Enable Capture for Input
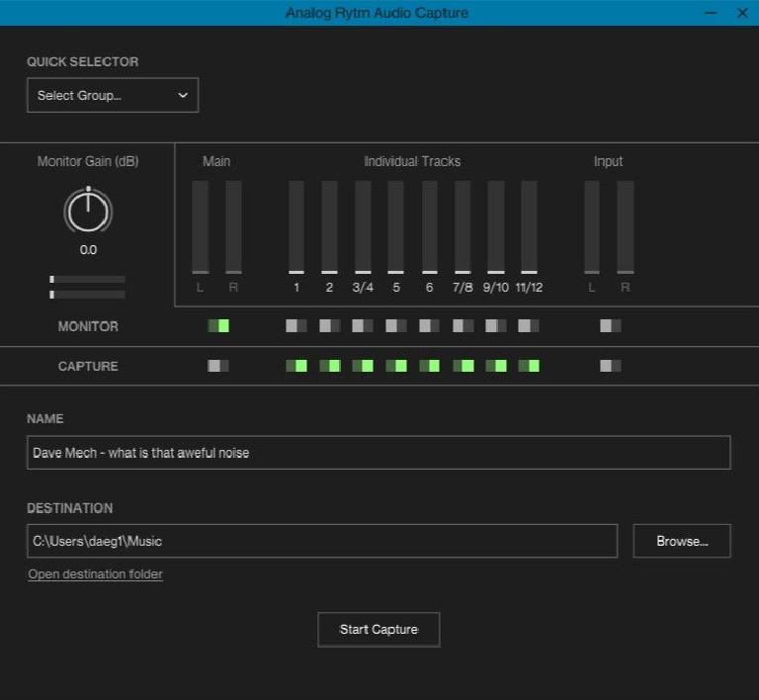The image size is (759, 700). coord(611,366)
